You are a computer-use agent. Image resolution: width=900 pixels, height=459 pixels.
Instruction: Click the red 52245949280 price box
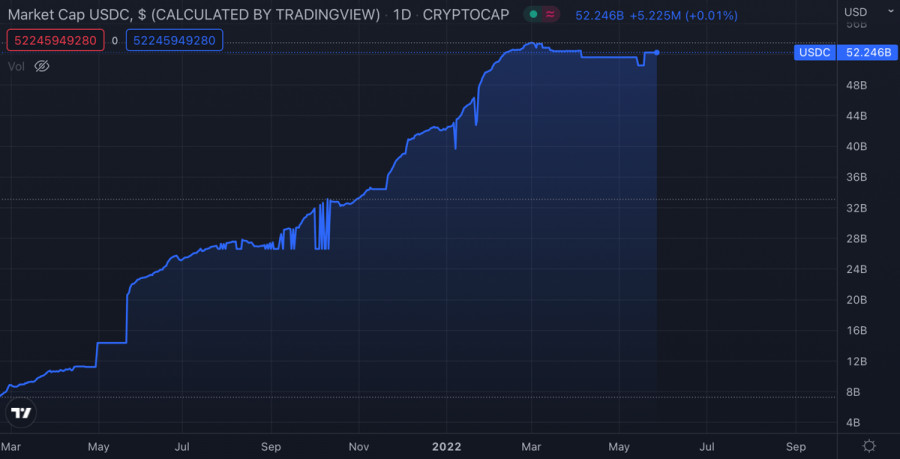56,40
